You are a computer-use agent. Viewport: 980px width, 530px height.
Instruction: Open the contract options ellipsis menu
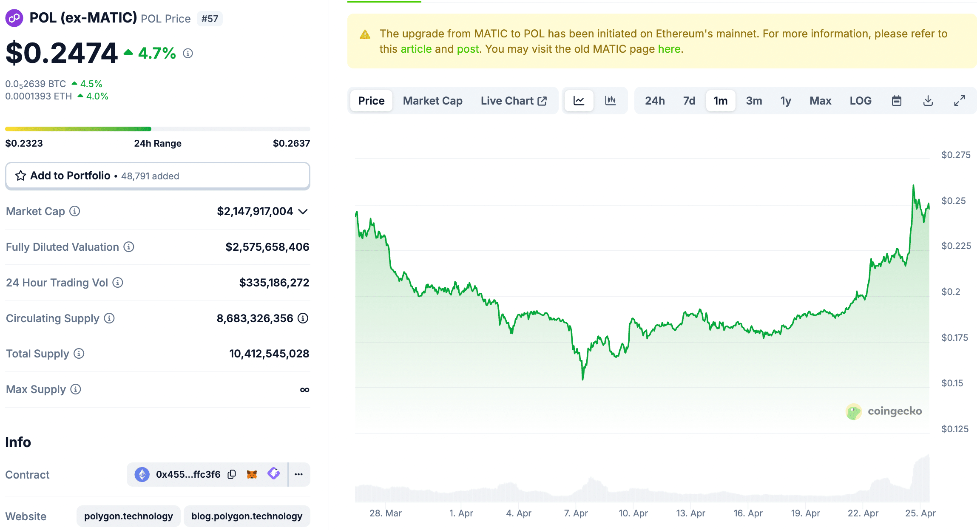(298, 474)
